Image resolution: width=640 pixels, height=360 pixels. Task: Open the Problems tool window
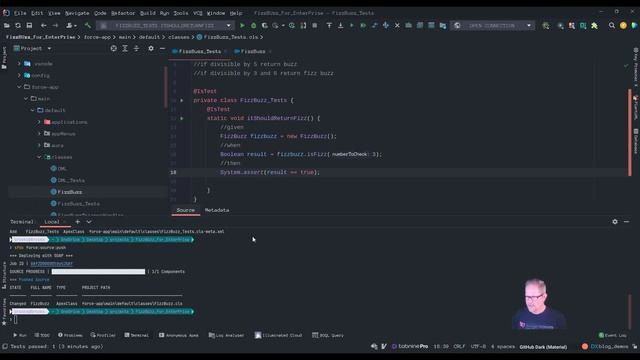(x=70, y=335)
